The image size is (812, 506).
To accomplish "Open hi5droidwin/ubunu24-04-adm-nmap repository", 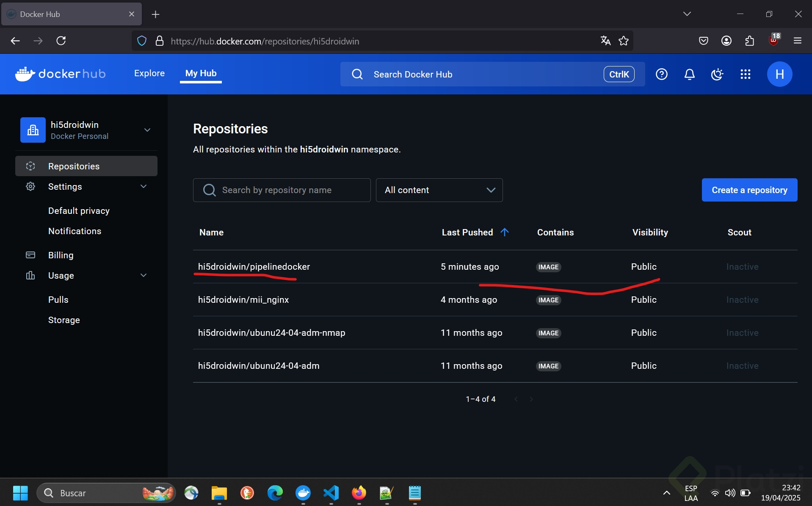I will click(272, 333).
